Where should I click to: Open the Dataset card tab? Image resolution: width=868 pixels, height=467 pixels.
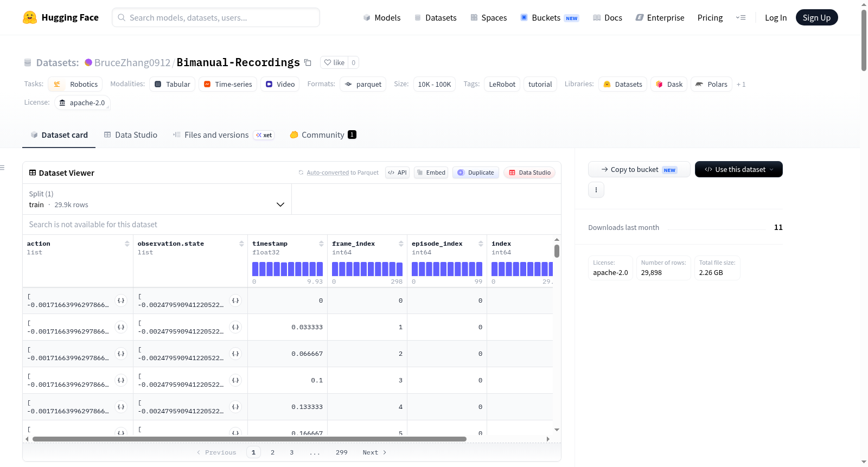coord(59,135)
